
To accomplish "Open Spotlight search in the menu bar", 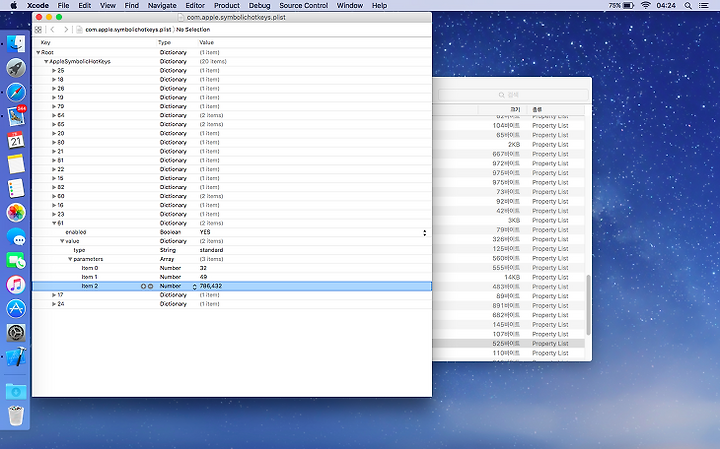I will pos(688,6).
